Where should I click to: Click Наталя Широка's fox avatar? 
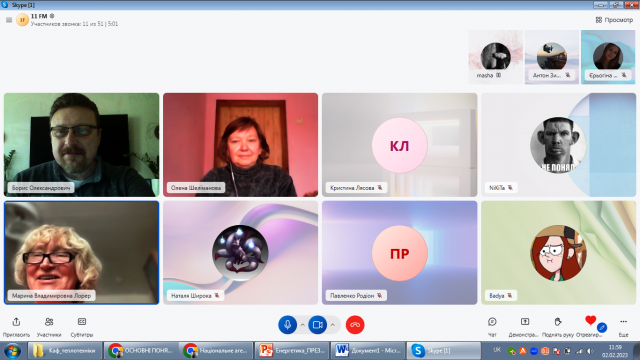(x=240, y=253)
